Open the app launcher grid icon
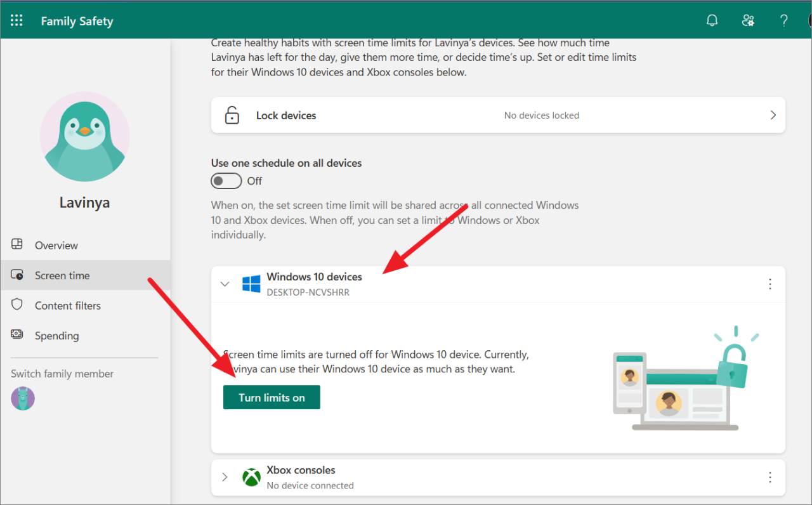The width and height of the screenshot is (812, 505). tap(16, 21)
